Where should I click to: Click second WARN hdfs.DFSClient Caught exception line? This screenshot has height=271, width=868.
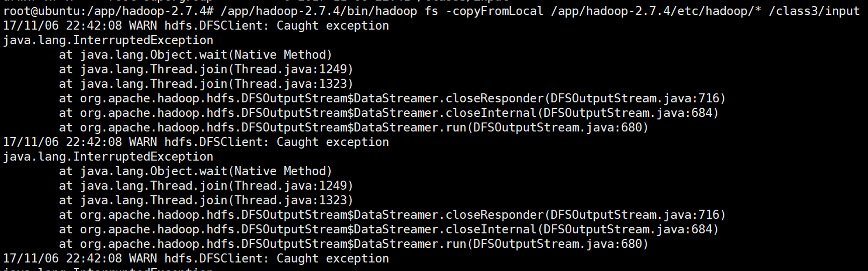point(196,142)
